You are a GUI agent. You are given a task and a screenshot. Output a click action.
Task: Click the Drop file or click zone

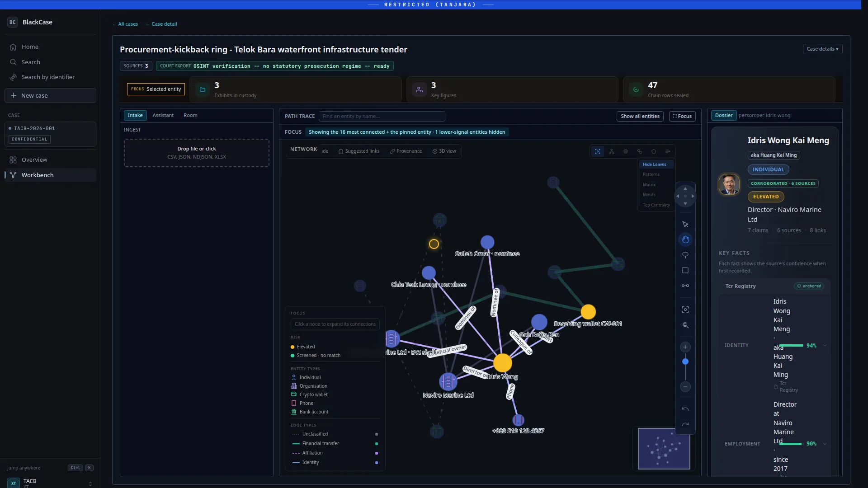coord(196,153)
